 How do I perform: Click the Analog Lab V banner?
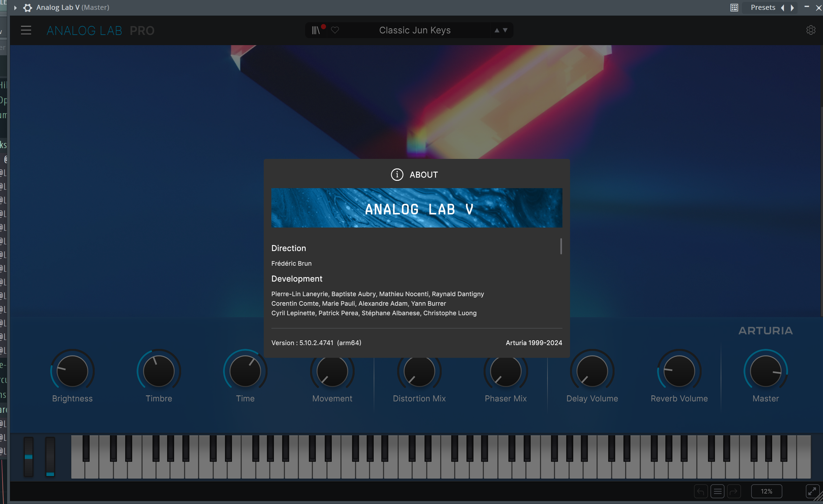(x=417, y=208)
